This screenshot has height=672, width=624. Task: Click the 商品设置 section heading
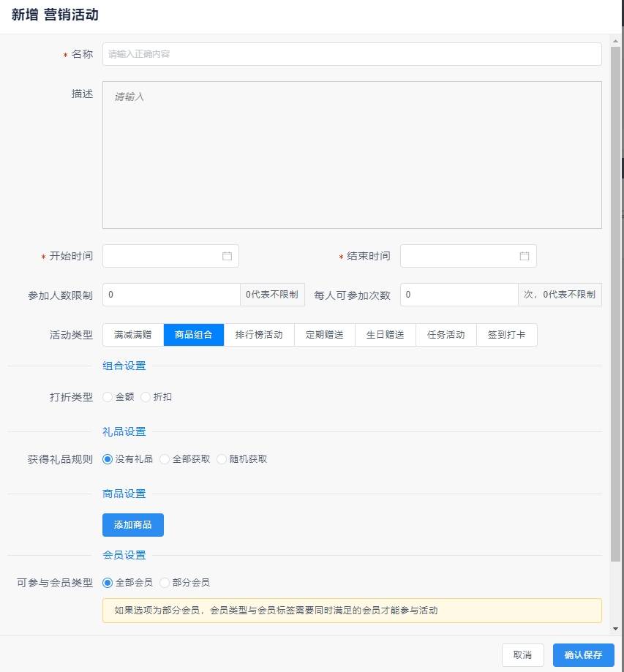pyautogui.click(x=124, y=494)
